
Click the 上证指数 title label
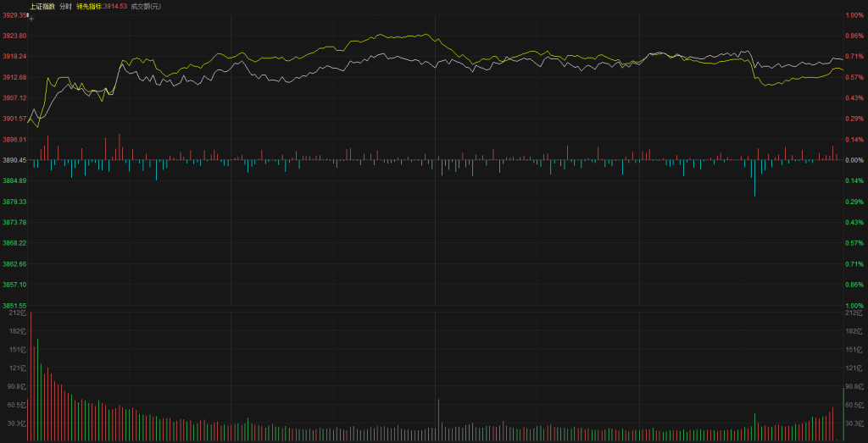(x=42, y=6)
